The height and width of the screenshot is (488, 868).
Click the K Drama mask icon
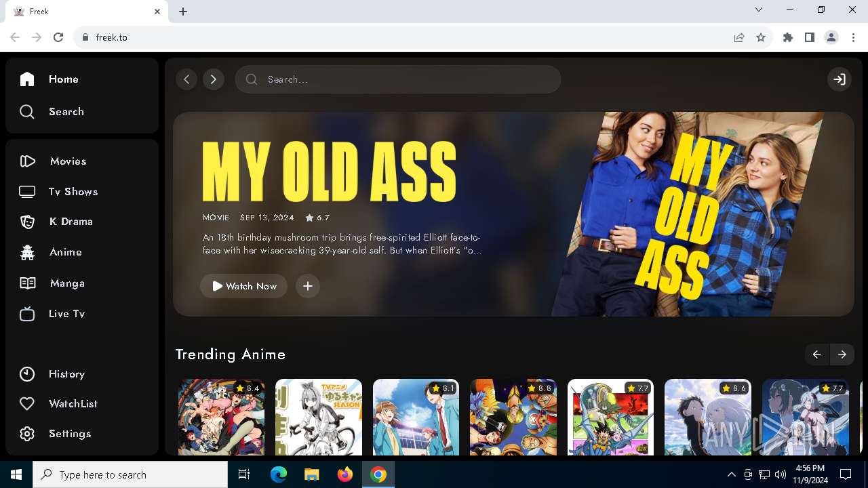[27, 222]
